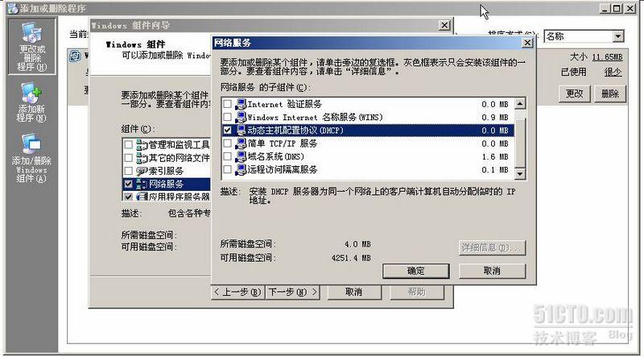Uncheck the 应用程序服务器 checkbox in wizard
644x357 pixels.
click(129, 197)
